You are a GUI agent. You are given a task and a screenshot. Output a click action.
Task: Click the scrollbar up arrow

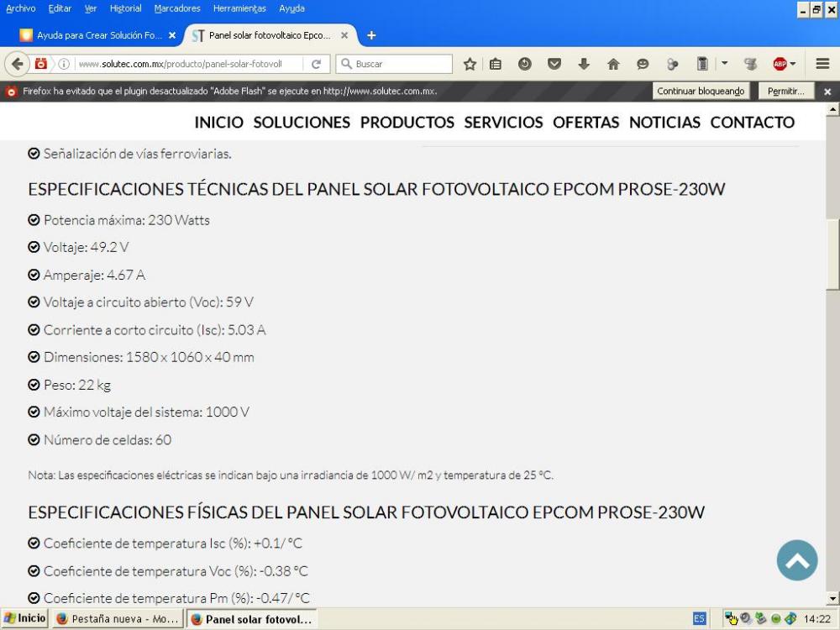832,109
